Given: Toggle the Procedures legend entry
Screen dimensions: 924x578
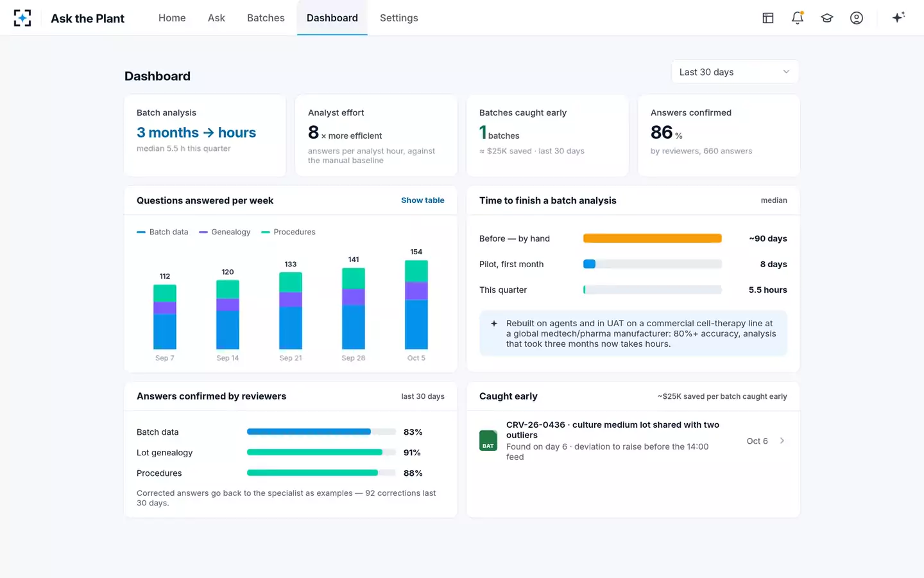Looking at the screenshot, I should (x=288, y=232).
